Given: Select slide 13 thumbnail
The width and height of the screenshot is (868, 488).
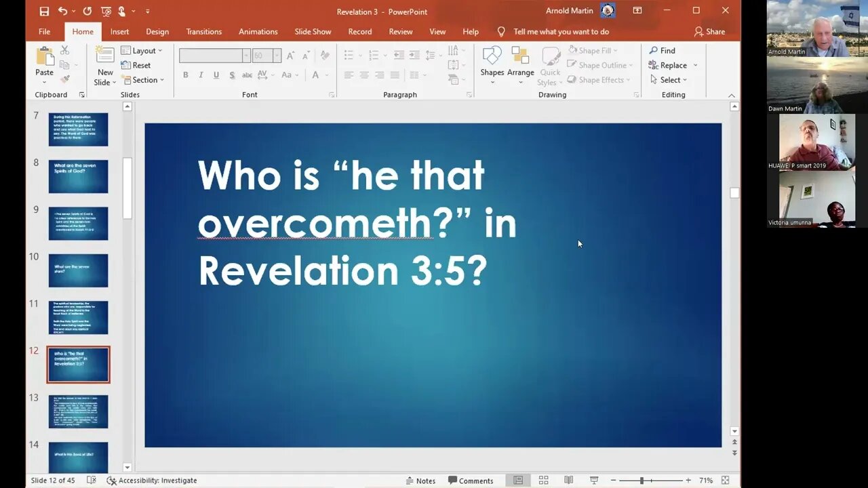Looking at the screenshot, I should [78, 411].
